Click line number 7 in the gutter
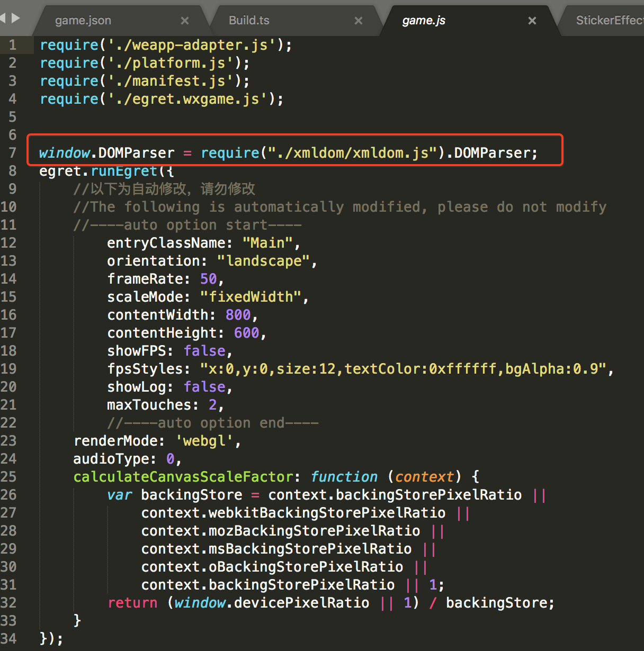 [x=12, y=153]
